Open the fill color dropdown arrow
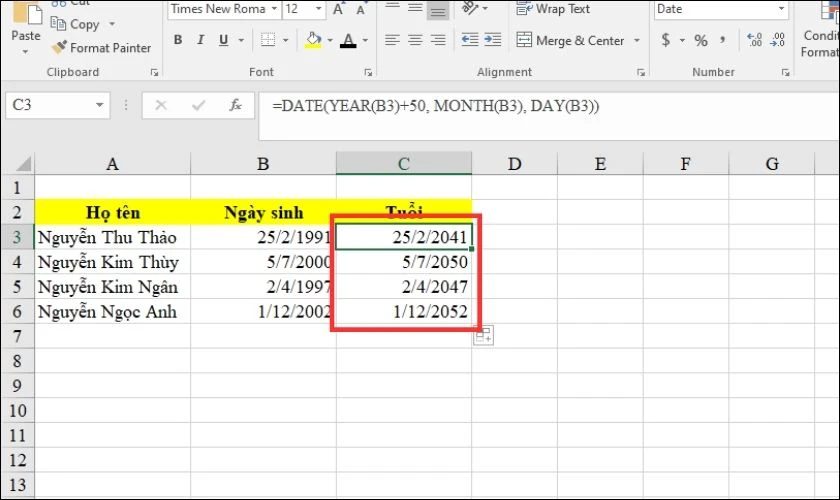840x500 pixels. 329,40
